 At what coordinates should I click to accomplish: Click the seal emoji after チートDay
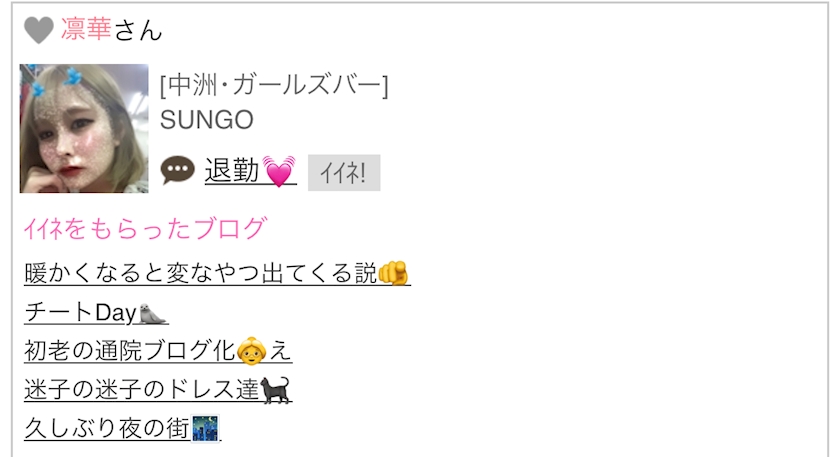153,313
